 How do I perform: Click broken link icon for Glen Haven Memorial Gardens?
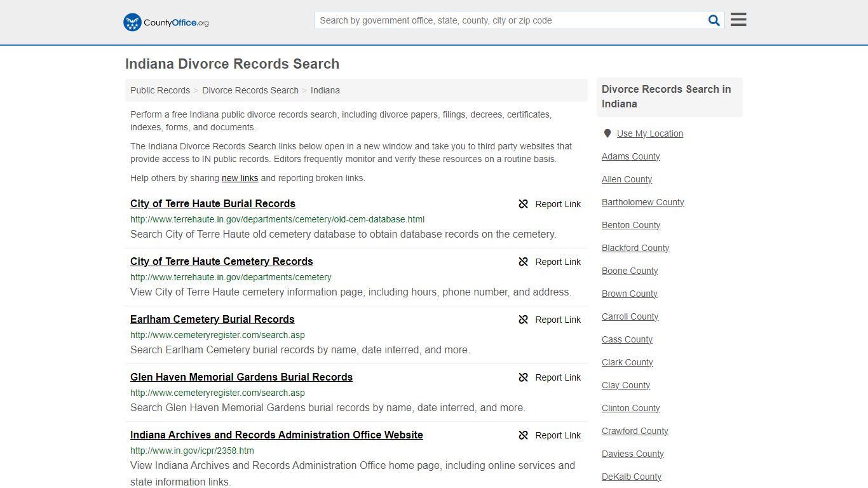click(x=523, y=377)
